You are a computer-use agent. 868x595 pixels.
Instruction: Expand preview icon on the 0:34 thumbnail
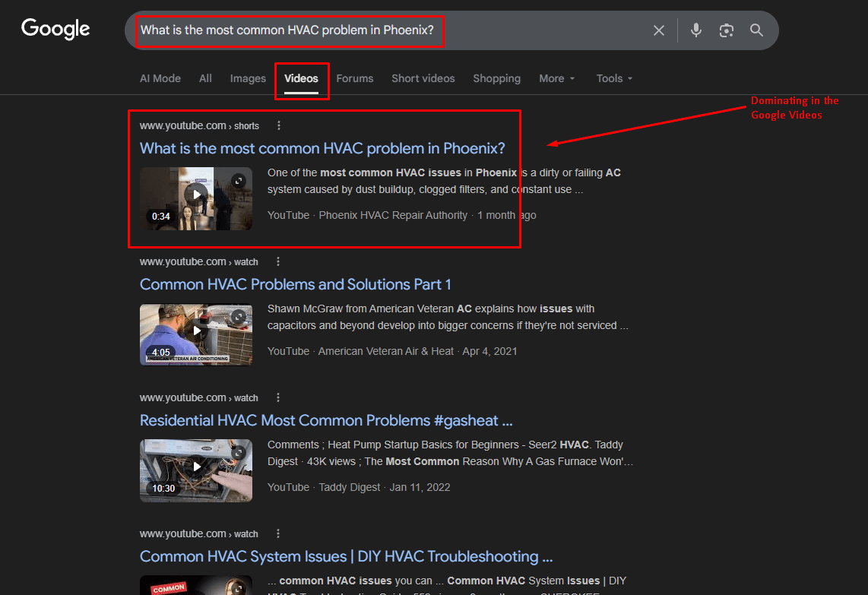(x=239, y=181)
